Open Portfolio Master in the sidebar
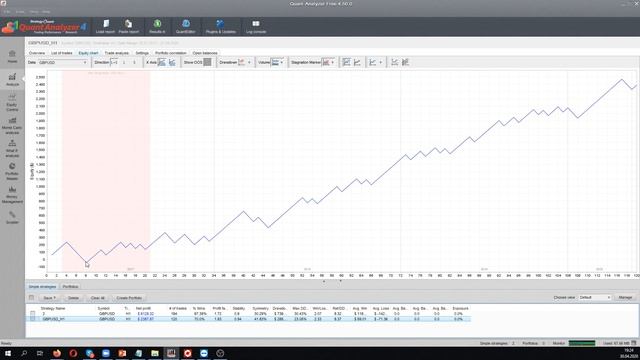 coord(12,171)
